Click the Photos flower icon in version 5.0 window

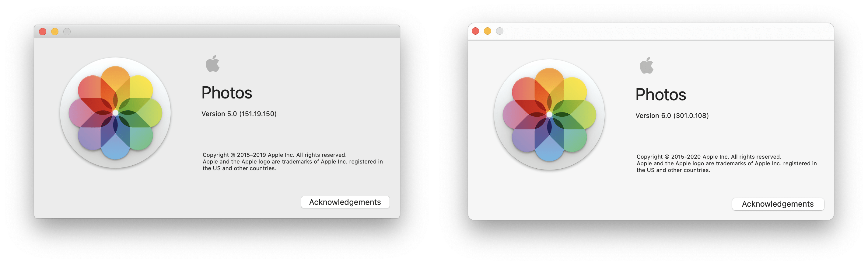115,113
